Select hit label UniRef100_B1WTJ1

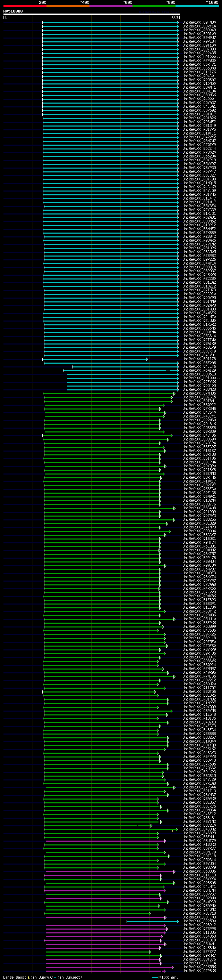(x=199, y=133)
